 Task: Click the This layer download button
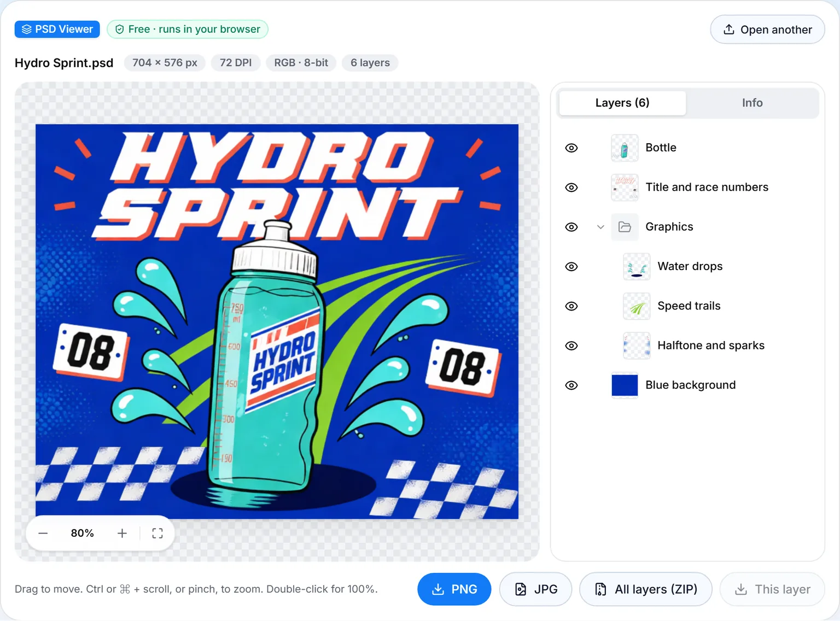[772, 589]
